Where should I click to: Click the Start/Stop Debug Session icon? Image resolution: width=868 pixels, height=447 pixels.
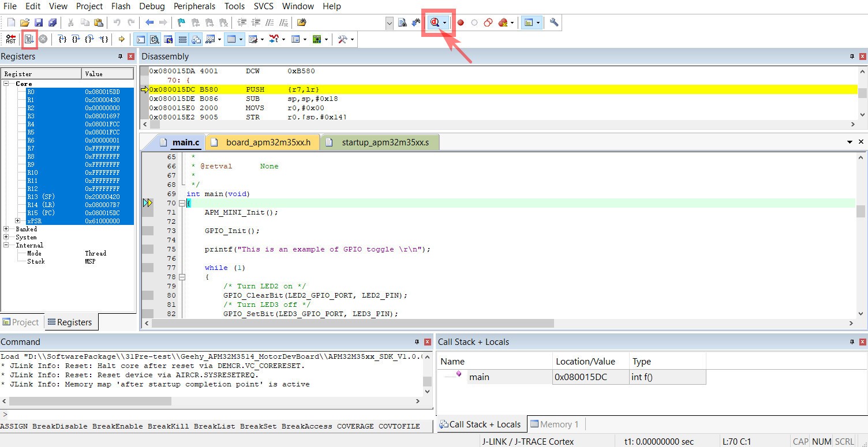[435, 22]
